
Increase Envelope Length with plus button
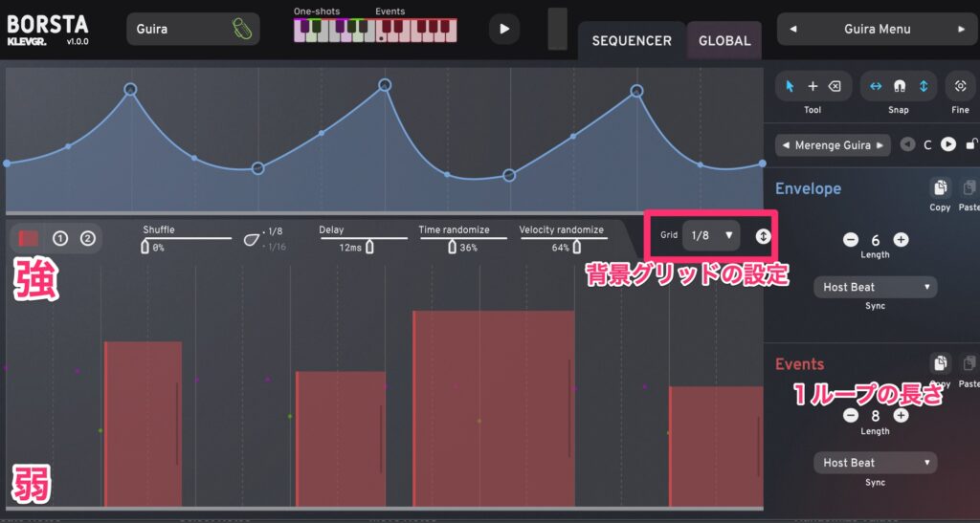901,240
